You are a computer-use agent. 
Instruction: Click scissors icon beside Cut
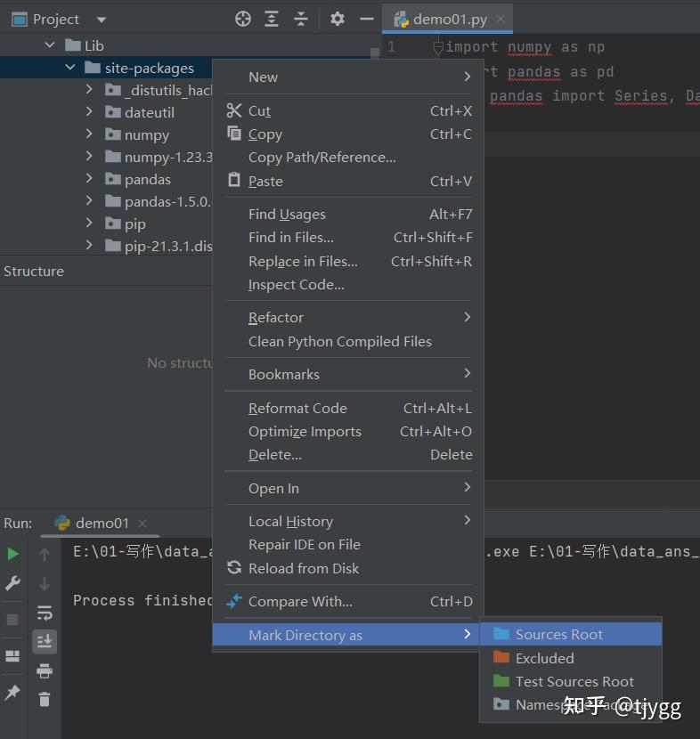pos(234,110)
